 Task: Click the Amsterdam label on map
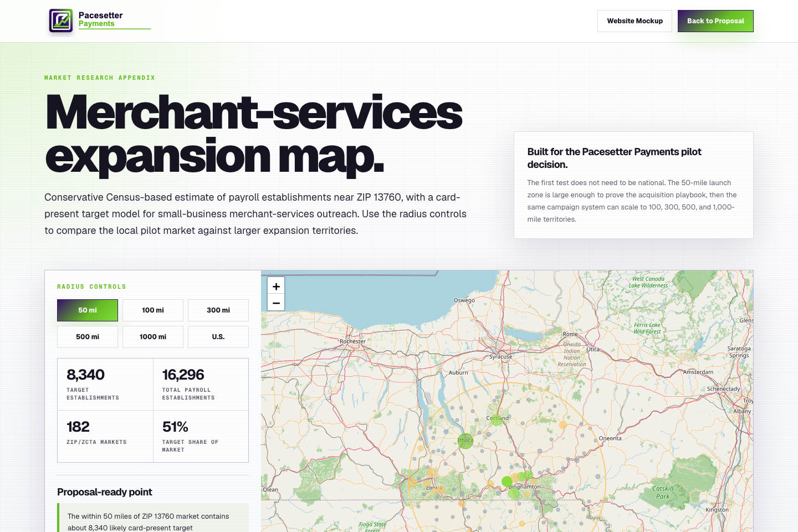698,372
